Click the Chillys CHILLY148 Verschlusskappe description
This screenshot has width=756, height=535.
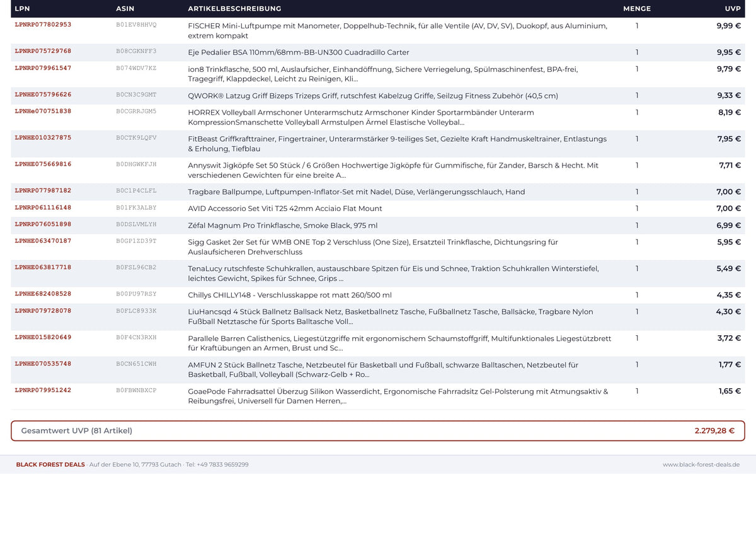(x=290, y=295)
